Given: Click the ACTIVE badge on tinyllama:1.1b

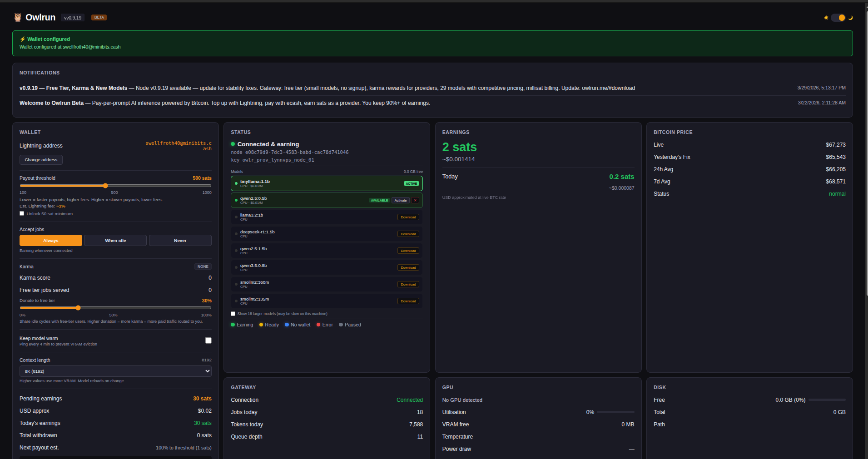Looking at the screenshot, I should coord(411,183).
